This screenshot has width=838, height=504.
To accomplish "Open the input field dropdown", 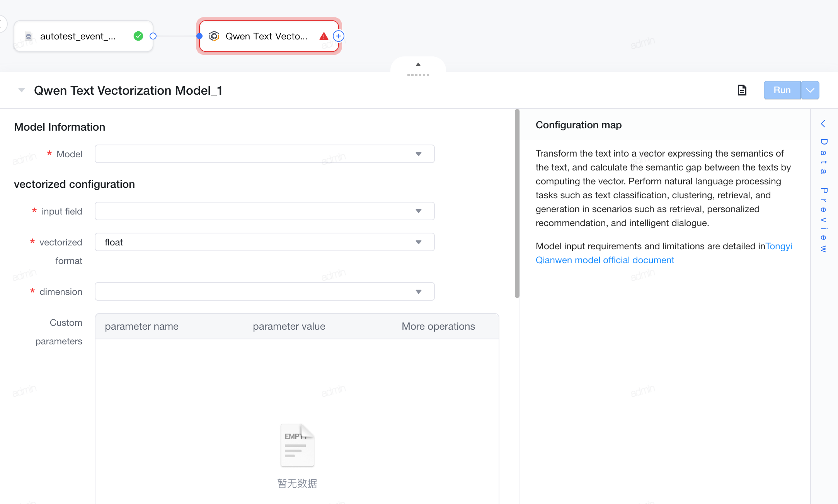I will click(x=265, y=211).
